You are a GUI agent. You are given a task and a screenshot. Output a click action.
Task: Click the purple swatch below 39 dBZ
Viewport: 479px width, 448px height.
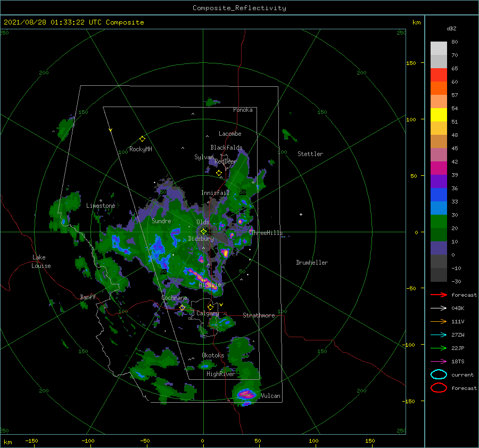pyautogui.click(x=439, y=182)
